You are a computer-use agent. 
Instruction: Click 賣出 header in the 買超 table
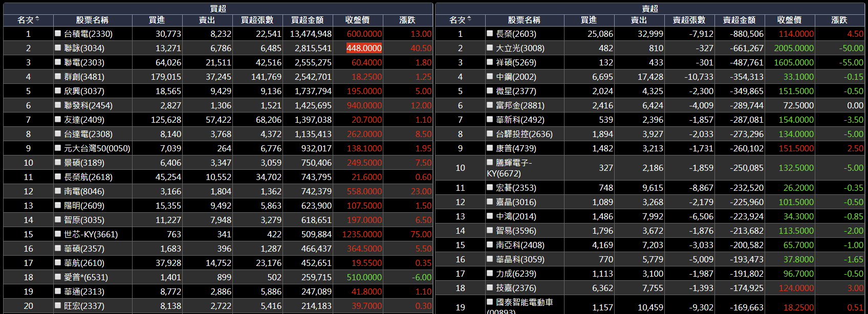coord(207,20)
